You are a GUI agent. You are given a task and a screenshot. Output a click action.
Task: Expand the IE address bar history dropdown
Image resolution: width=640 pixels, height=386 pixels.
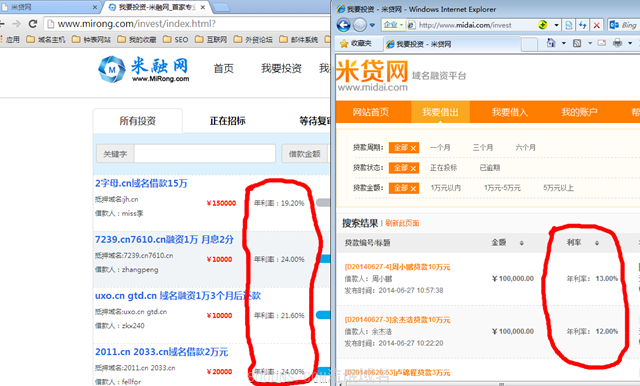tap(556, 25)
